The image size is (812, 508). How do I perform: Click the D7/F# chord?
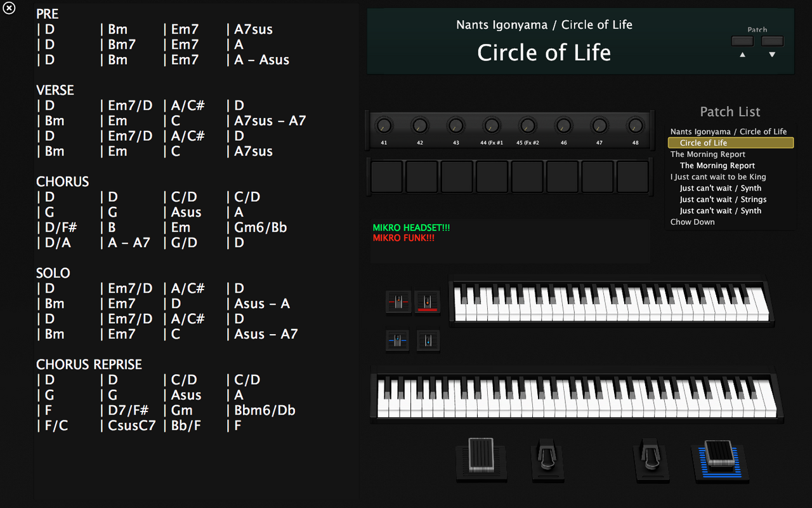pyautogui.click(x=129, y=410)
